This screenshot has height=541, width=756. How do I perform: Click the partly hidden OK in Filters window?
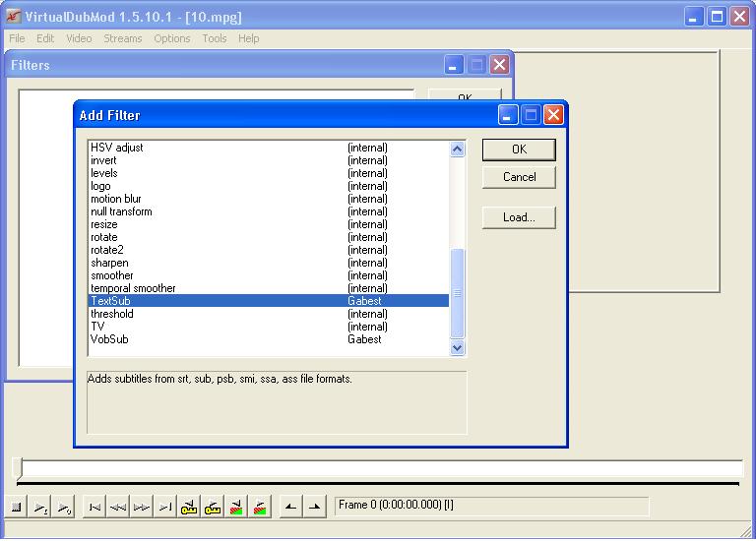click(465, 95)
